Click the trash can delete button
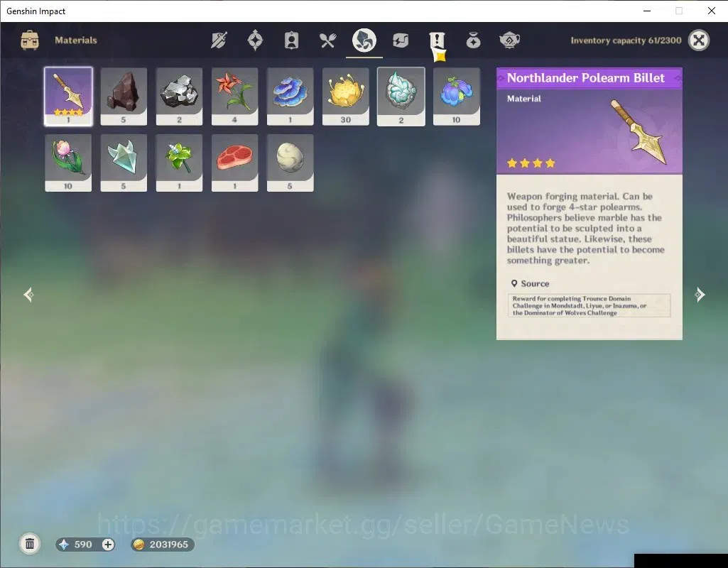 pos(30,544)
